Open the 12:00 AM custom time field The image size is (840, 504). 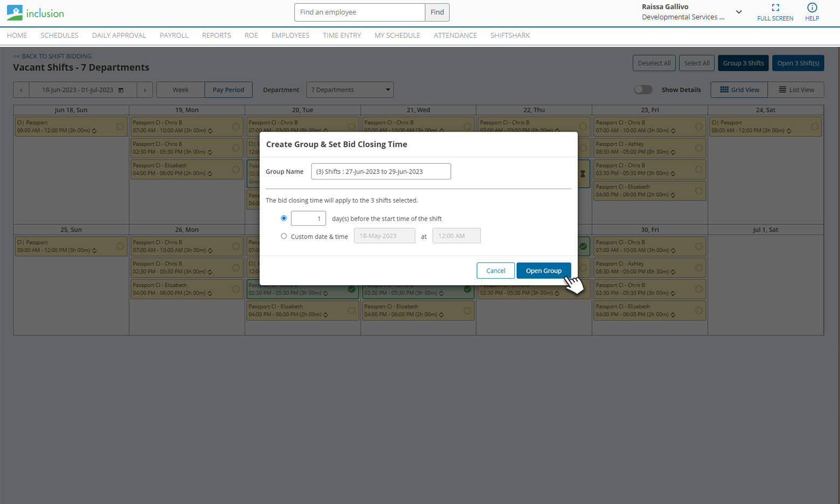tap(457, 236)
